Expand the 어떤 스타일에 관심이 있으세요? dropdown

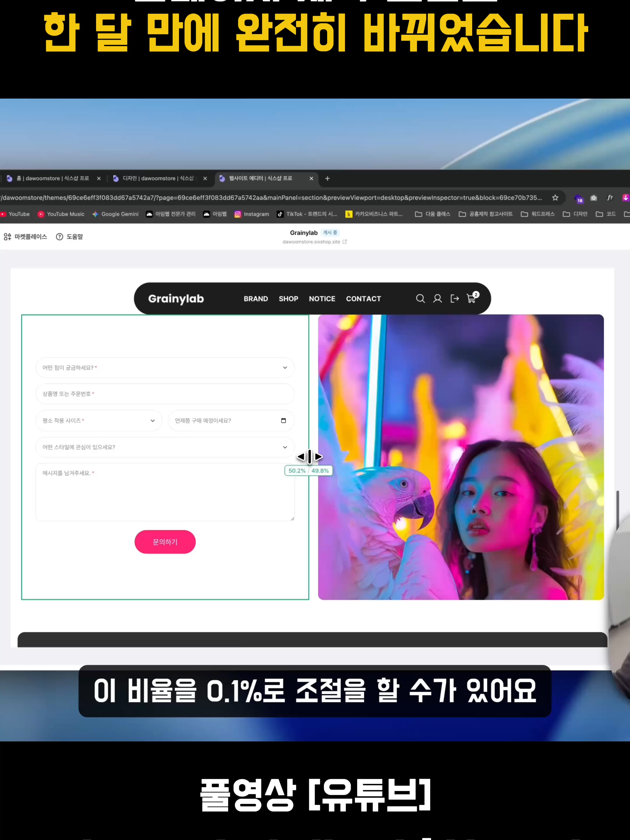click(165, 447)
